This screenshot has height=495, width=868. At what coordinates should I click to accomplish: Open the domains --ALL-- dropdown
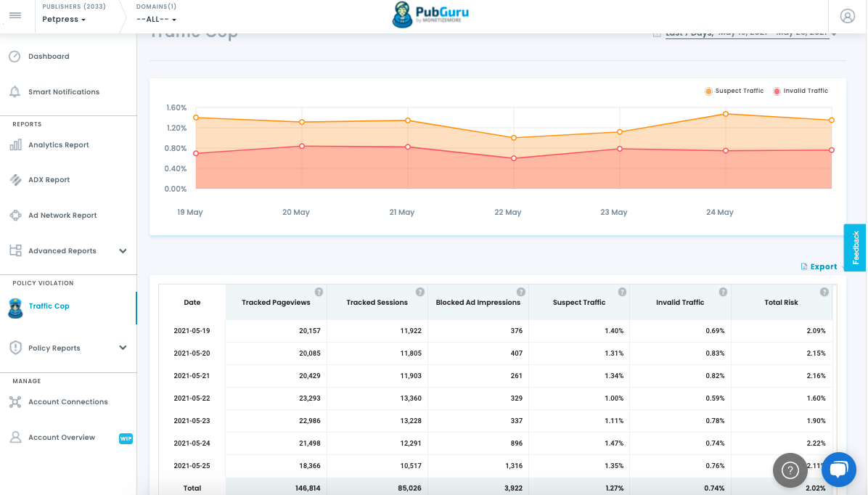(x=156, y=20)
